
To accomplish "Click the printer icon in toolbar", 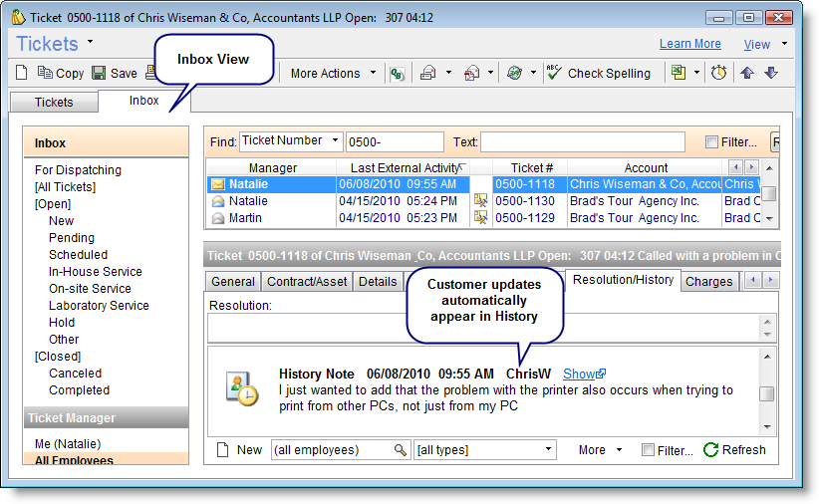I will [427, 73].
